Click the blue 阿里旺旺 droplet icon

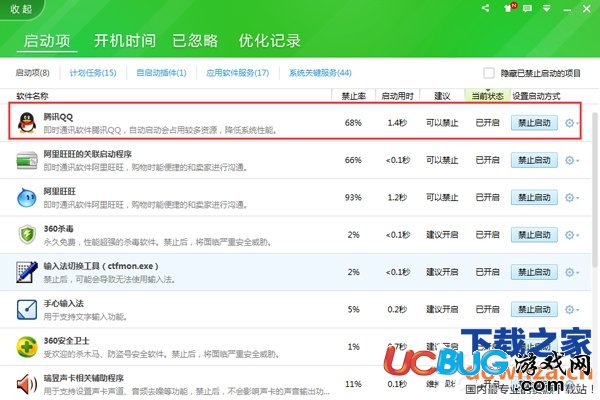[27, 197]
